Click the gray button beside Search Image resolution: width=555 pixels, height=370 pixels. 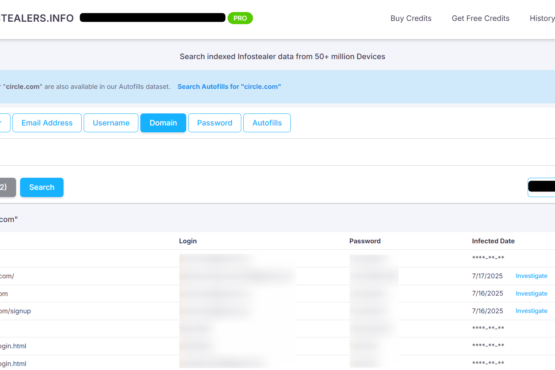point(7,187)
